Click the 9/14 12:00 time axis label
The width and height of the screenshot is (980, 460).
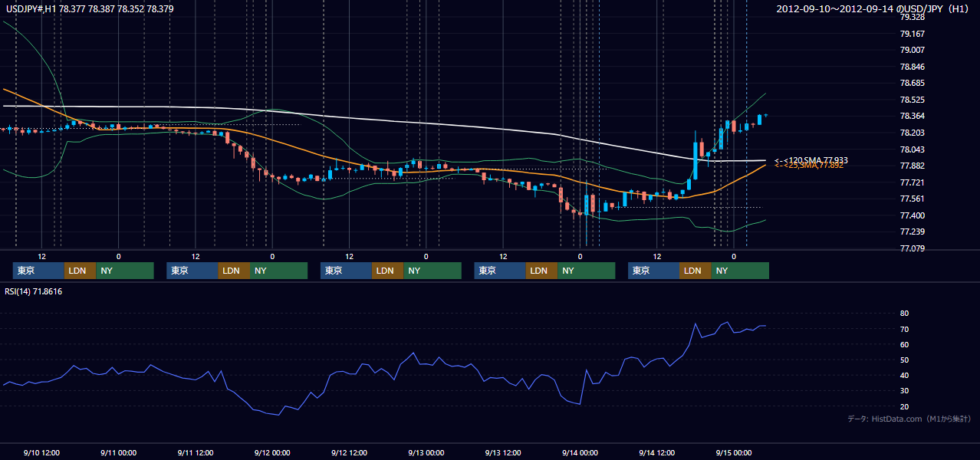(657, 452)
